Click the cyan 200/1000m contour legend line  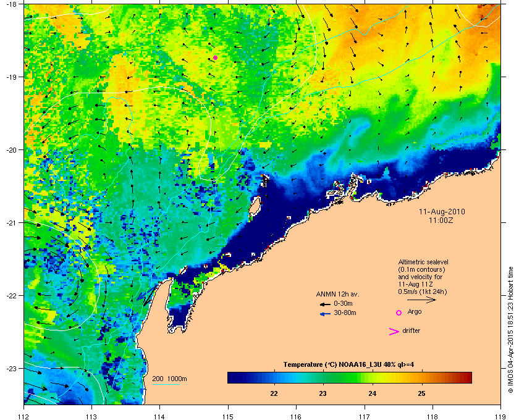(166, 384)
